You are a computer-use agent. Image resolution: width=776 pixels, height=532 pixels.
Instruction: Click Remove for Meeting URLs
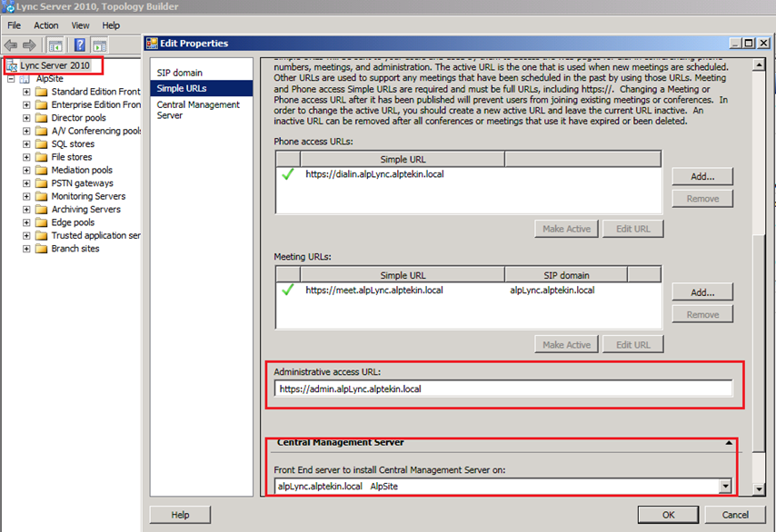(702, 314)
